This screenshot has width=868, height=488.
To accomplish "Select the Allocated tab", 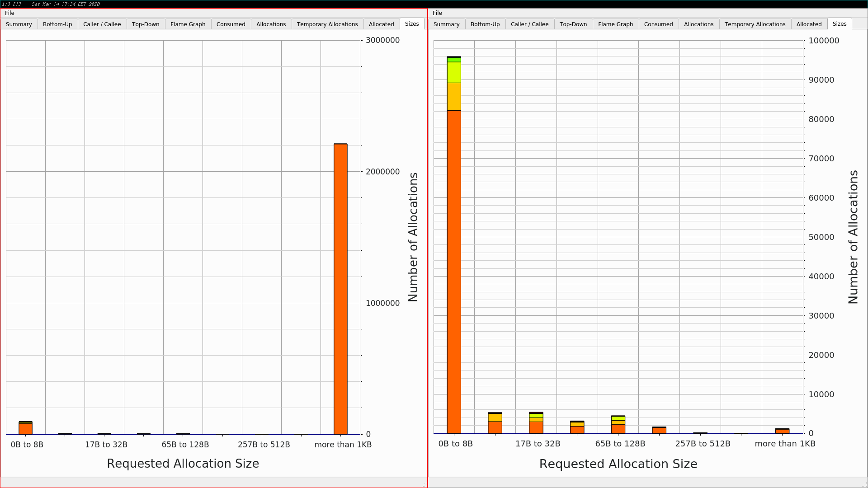I will 380,23.
